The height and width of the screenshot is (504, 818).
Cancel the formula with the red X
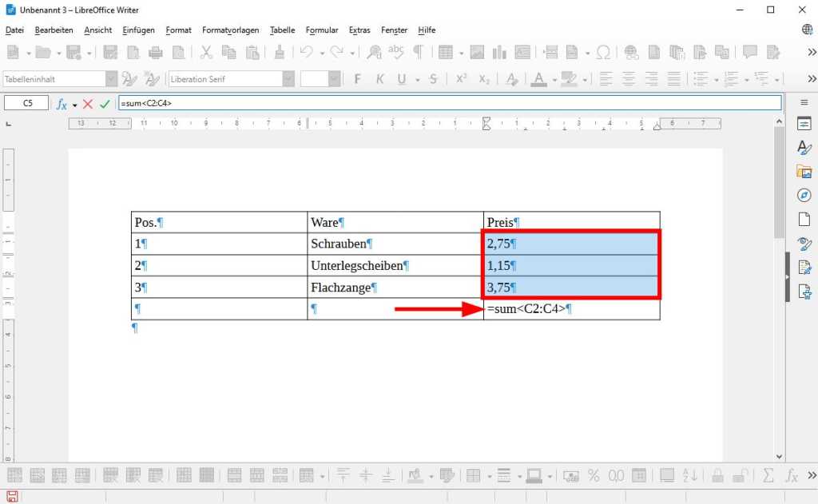coord(88,103)
